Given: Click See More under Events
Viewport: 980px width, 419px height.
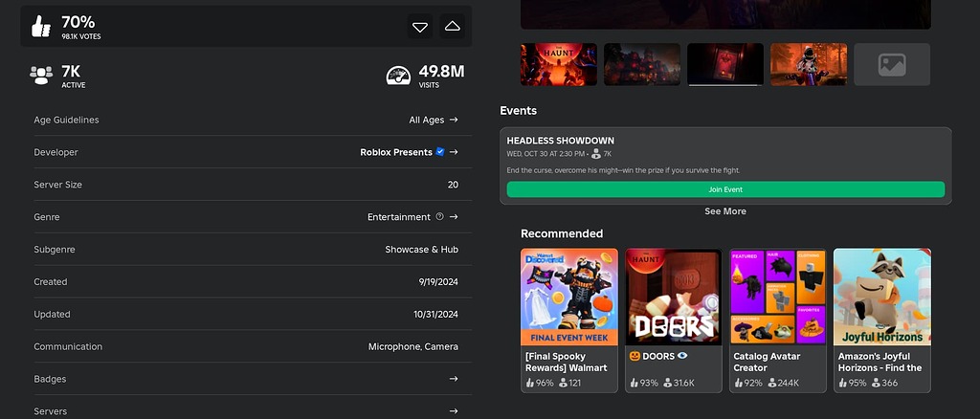Looking at the screenshot, I should [725, 211].
